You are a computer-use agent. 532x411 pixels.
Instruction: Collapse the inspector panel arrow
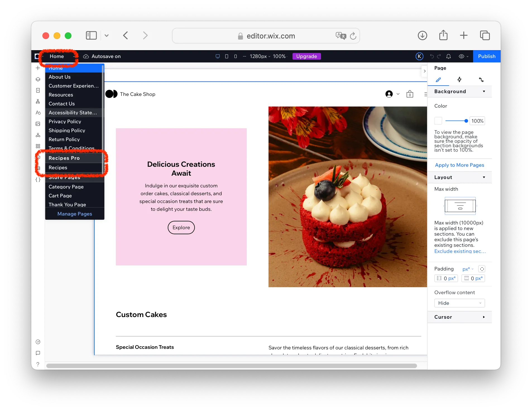(425, 71)
